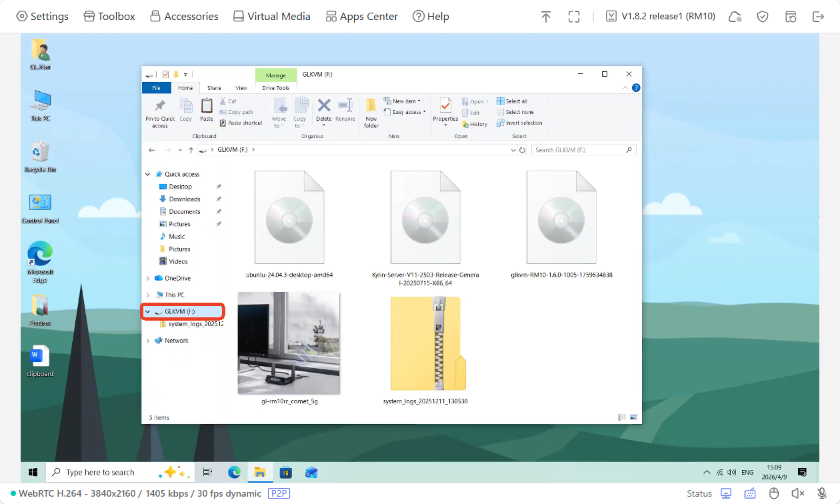The height and width of the screenshot is (504, 840).
Task: Open the session history icon in the top bar
Action: tap(791, 16)
